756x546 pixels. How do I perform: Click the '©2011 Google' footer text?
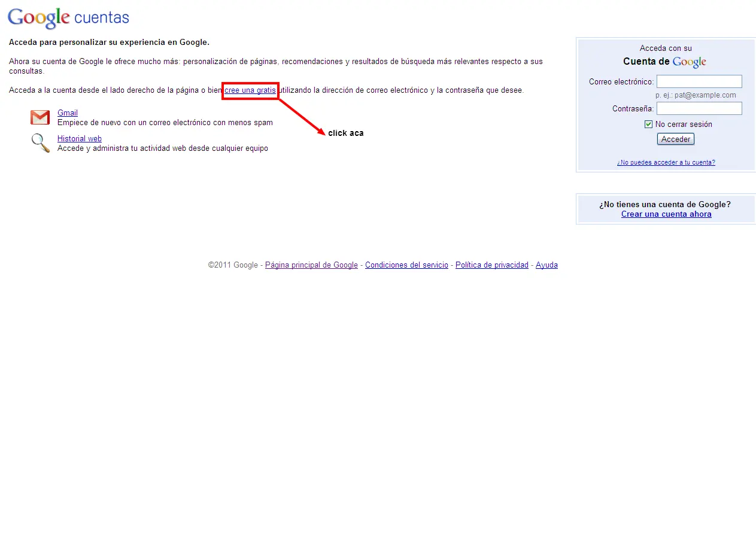point(233,265)
